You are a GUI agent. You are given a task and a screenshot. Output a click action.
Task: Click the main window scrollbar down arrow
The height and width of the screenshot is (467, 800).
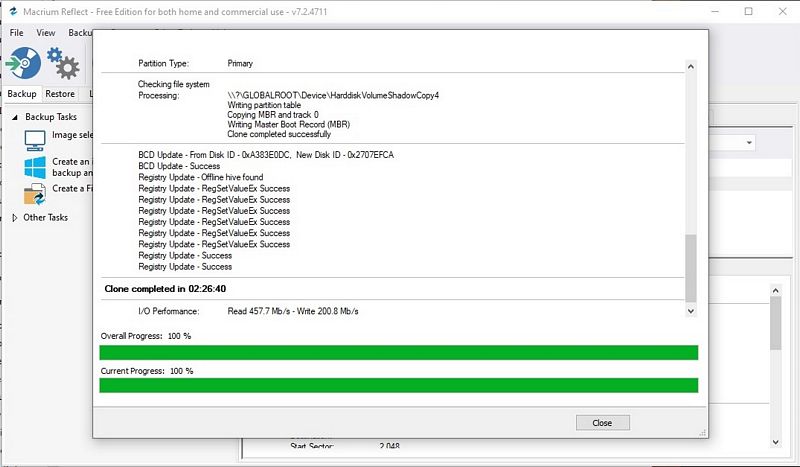click(776, 443)
